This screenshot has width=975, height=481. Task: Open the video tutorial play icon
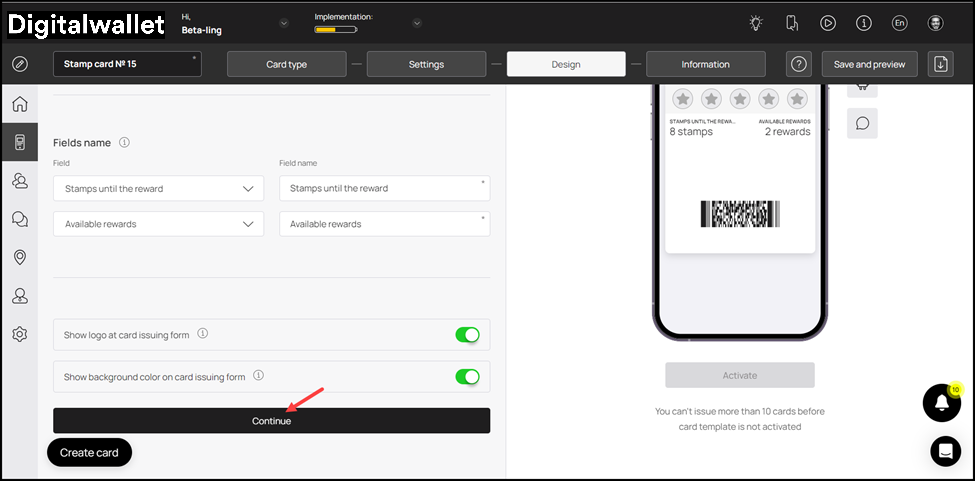[828, 24]
